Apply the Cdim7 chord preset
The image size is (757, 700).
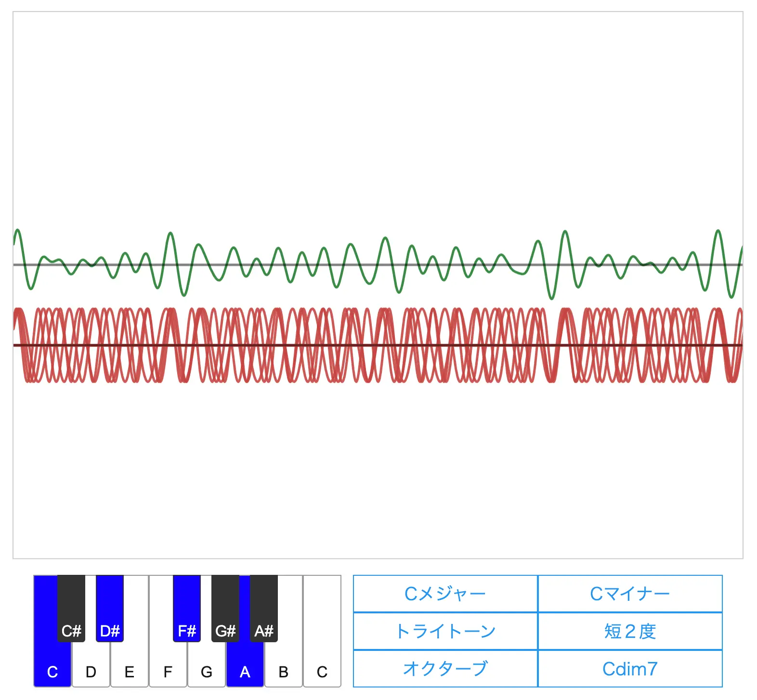630,669
